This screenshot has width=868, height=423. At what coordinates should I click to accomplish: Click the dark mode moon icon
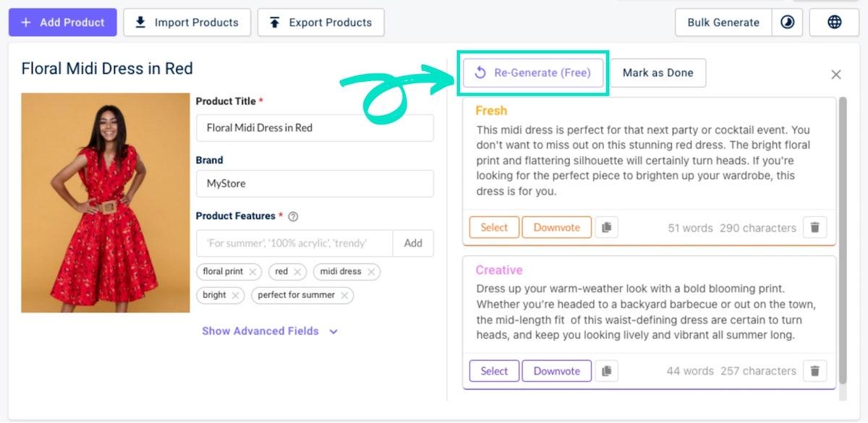[787, 22]
